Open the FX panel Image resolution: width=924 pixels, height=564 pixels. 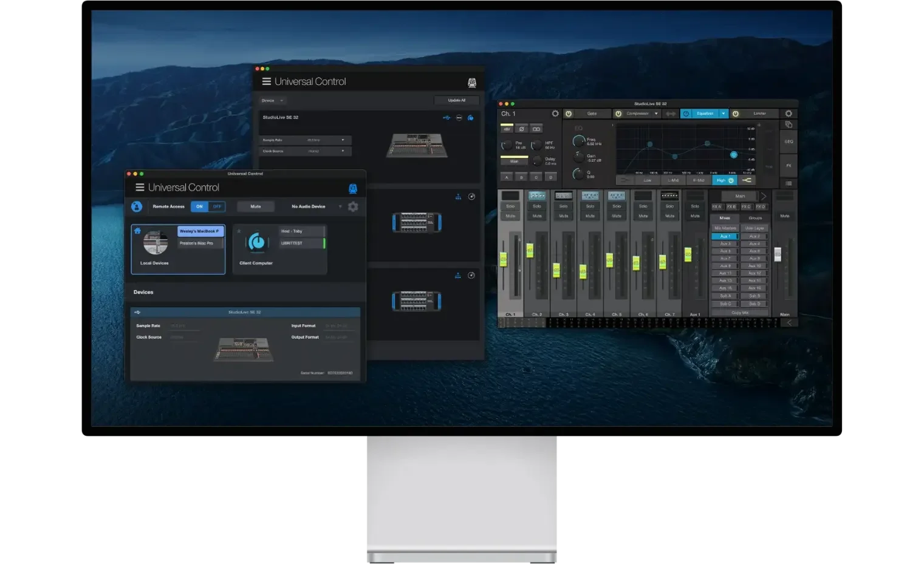(789, 165)
